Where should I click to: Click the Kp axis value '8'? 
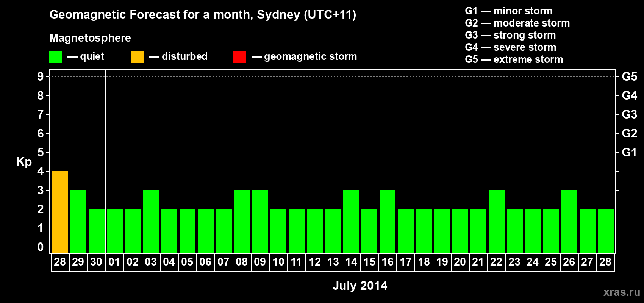point(41,95)
